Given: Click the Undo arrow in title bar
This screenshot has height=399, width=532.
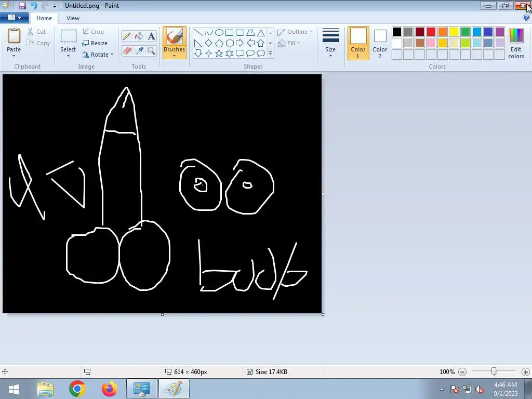Looking at the screenshot, I should click(34, 5).
